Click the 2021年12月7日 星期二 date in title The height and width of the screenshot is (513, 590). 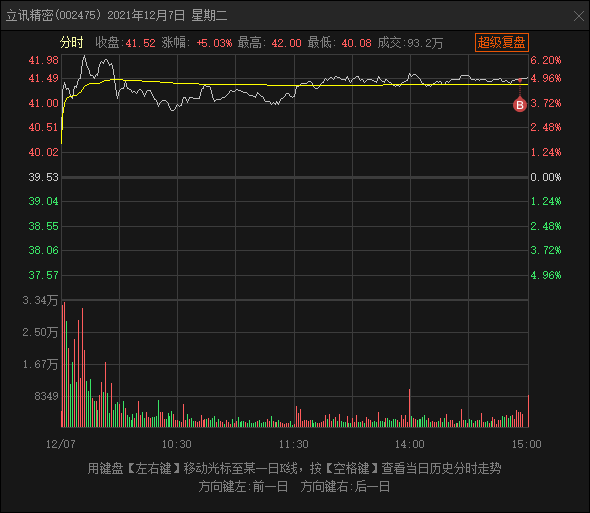point(167,15)
